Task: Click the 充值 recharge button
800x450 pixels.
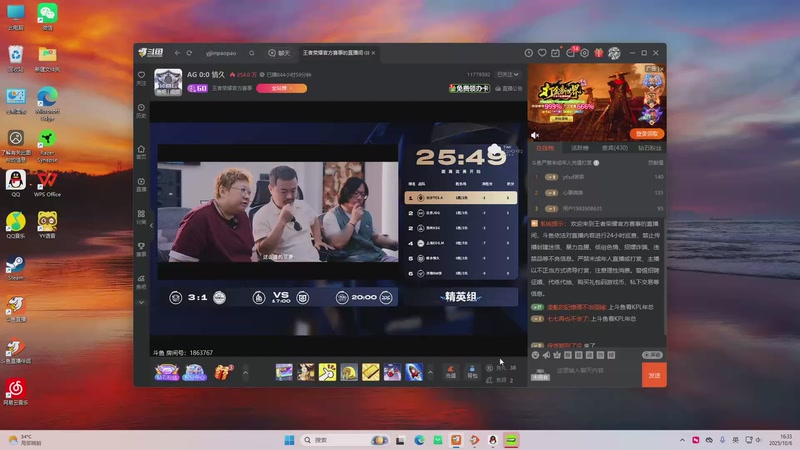Action: [451, 372]
